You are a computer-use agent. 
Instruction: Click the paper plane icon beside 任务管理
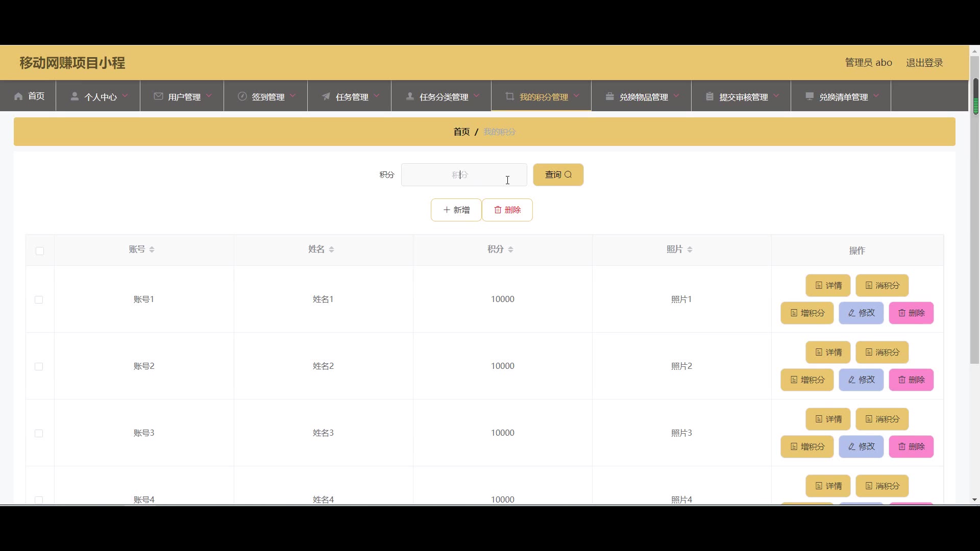326,96
